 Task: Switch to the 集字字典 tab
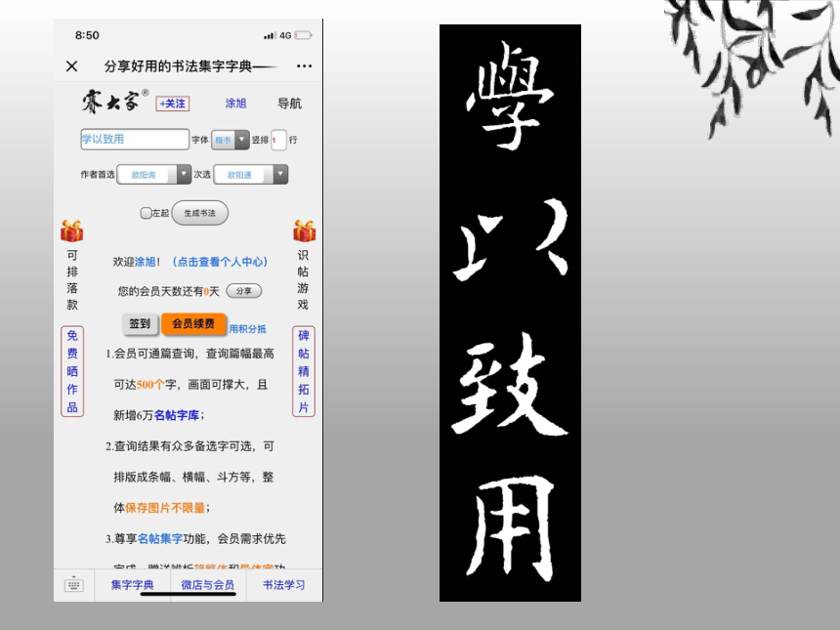point(132,585)
